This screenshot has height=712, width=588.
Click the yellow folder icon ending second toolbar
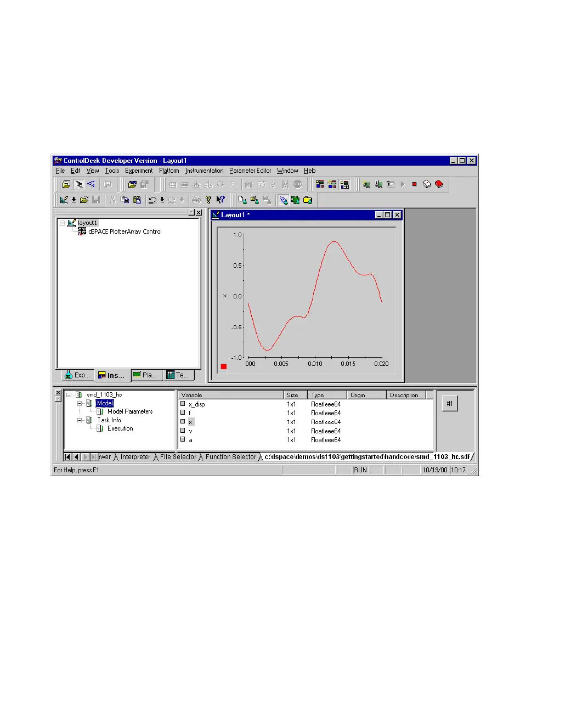pyautogui.click(x=308, y=200)
